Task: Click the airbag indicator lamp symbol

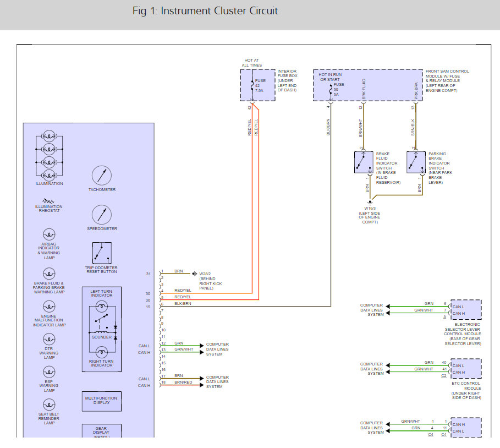Action: [x=49, y=234]
